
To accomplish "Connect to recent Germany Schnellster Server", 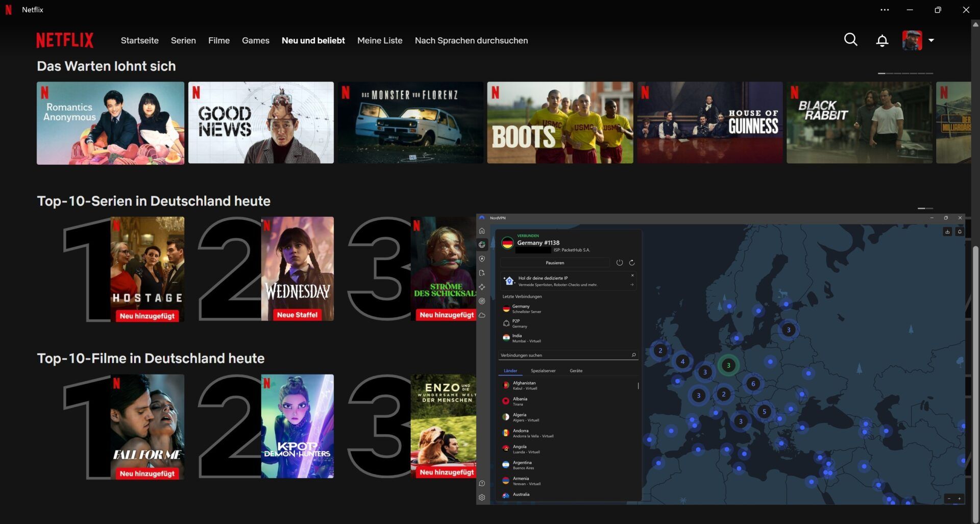I will 569,309.
